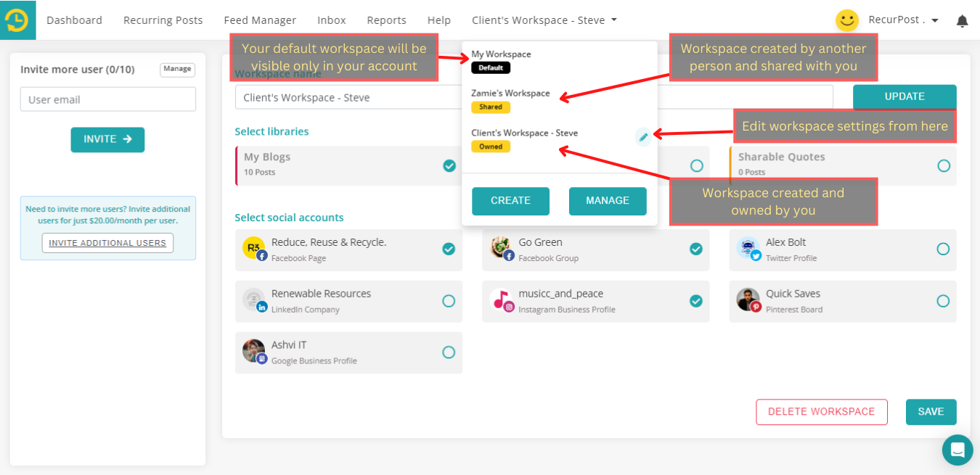Select Client's Workspace - Steve in list
This screenshot has height=475, width=980.
[525, 133]
